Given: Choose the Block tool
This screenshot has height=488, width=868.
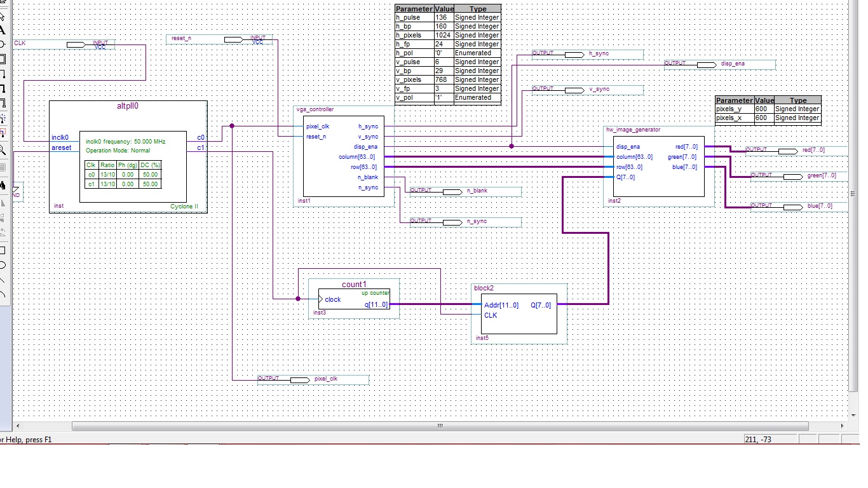Looking at the screenshot, I should [x=3, y=59].
